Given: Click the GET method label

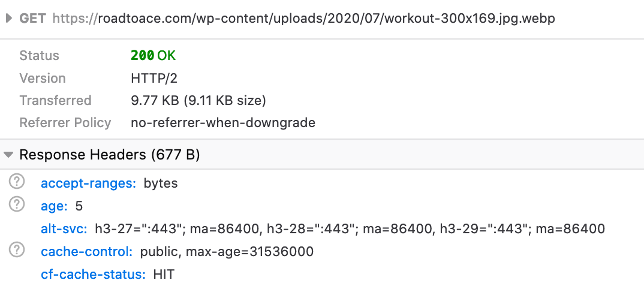Looking at the screenshot, I should pos(32,19).
